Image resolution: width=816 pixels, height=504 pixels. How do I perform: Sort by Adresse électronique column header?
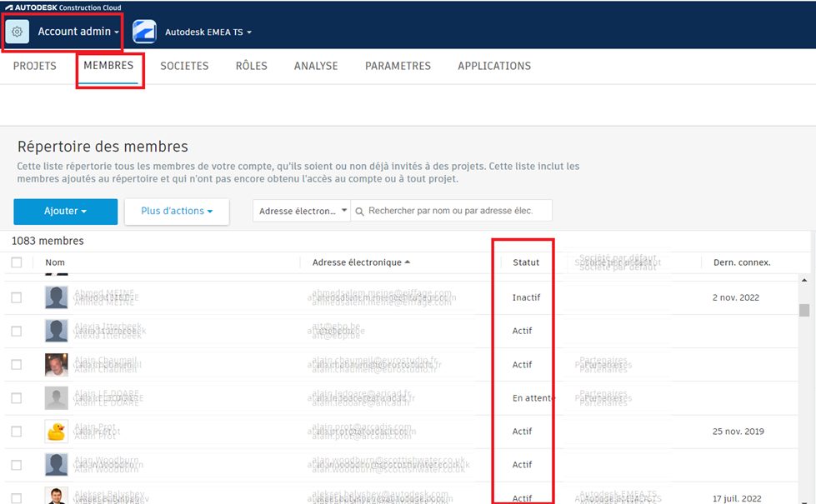tap(357, 262)
